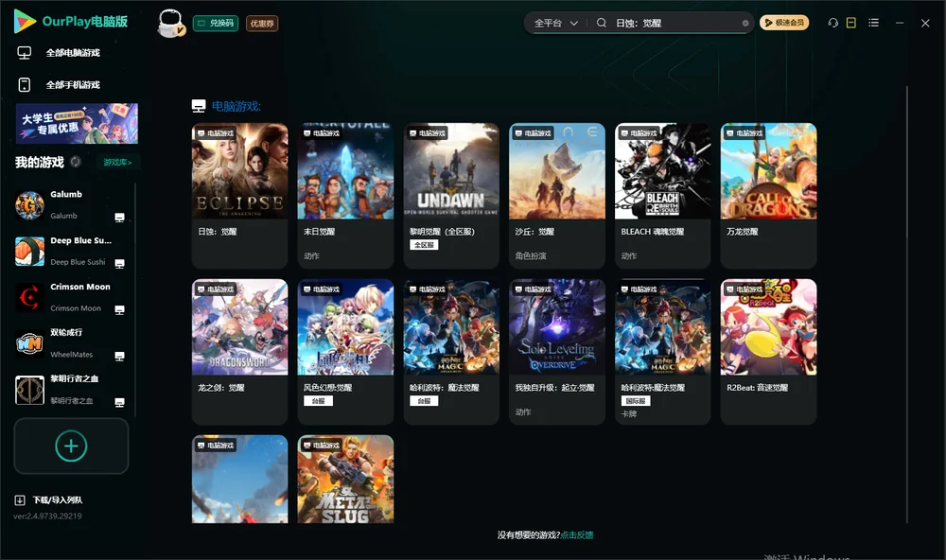Open the list menu icon in title bar
This screenshot has width=946, height=560.
coord(873,23)
